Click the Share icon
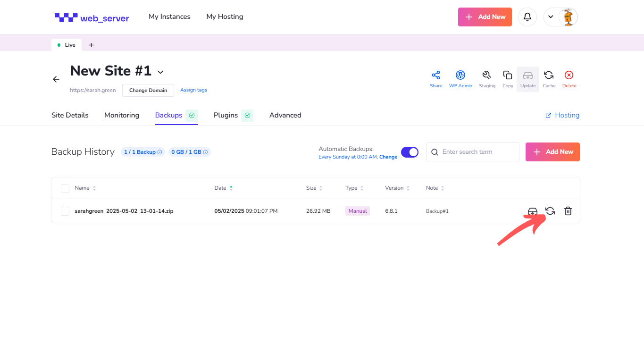Viewport: 644px width, 352px height. [436, 75]
